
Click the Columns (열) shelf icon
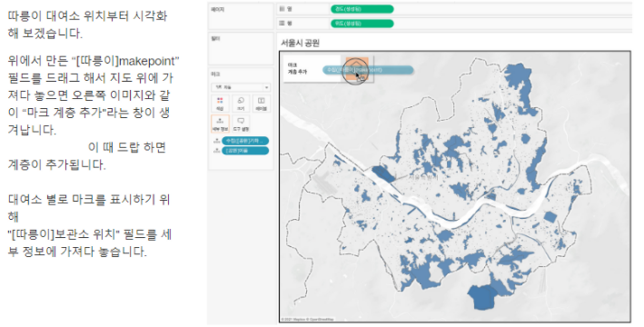pyautogui.click(x=282, y=9)
